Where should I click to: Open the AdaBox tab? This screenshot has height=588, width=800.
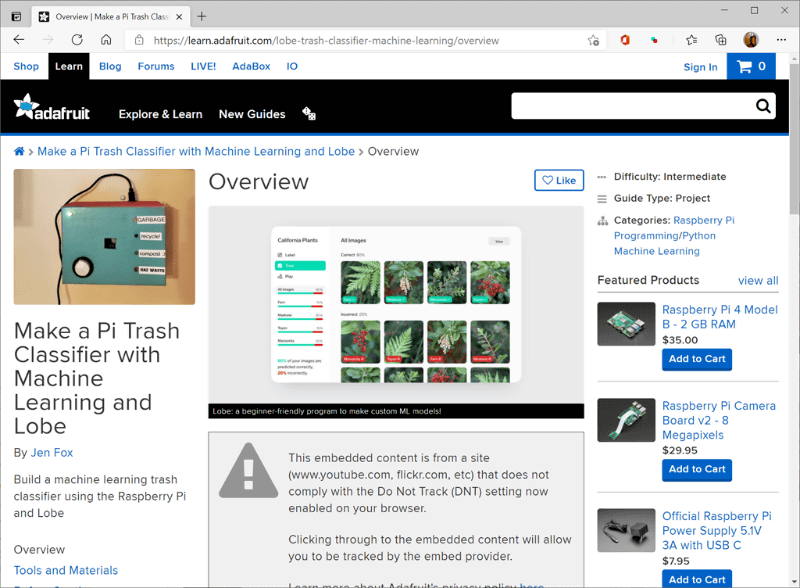coord(251,66)
